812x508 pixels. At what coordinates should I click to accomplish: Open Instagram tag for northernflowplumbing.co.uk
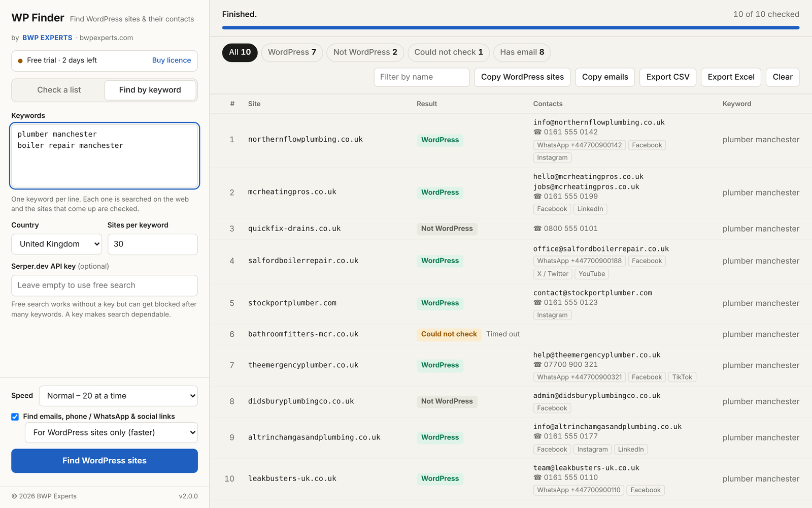coord(552,158)
